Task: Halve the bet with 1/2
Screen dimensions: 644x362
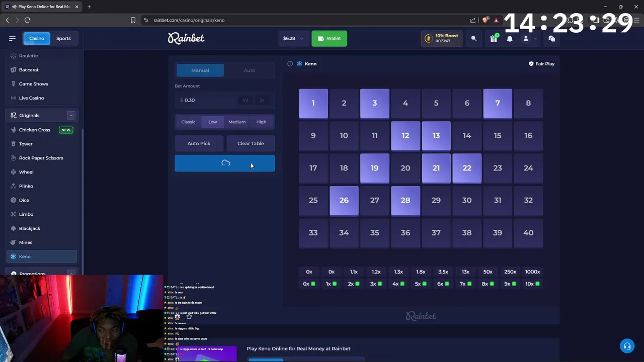Action: [x=245, y=100]
